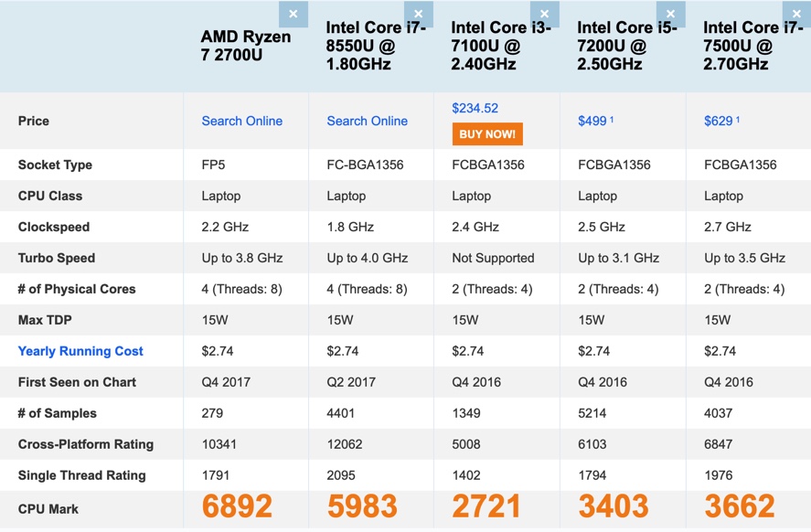Viewport: 811px width, 532px height.
Task: Click Search Online for AMD Ryzen price
Action: point(242,121)
